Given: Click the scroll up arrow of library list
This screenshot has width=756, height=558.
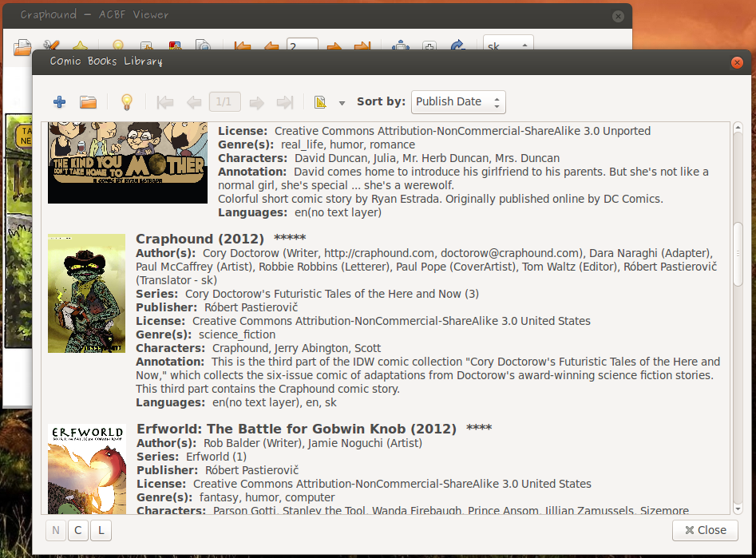Looking at the screenshot, I should point(738,127).
